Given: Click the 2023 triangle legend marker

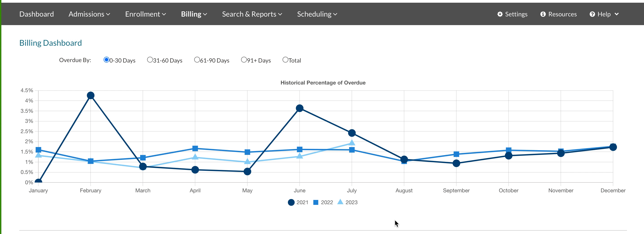Looking at the screenshot, I should 340,202.
